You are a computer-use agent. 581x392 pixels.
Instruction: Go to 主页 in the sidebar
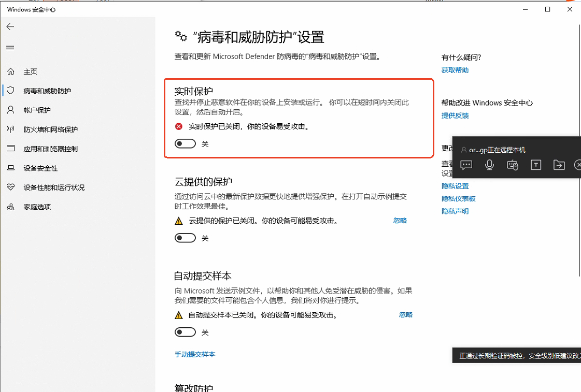[x=30, y=71]
